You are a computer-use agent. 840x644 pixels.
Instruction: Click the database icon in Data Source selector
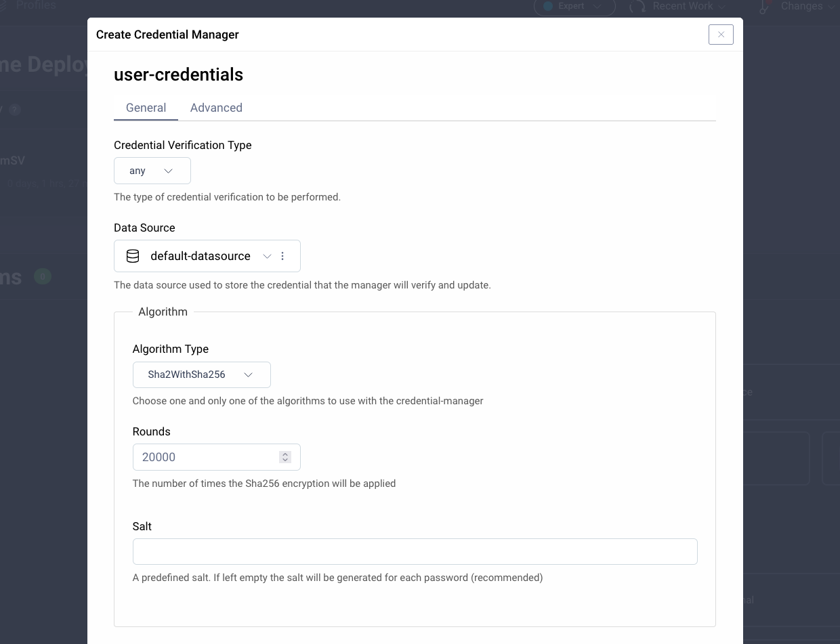click(133, 256)
